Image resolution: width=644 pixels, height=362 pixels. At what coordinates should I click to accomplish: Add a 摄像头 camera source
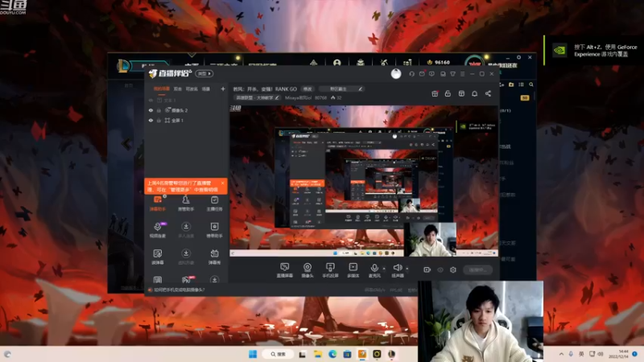[308, 270]
